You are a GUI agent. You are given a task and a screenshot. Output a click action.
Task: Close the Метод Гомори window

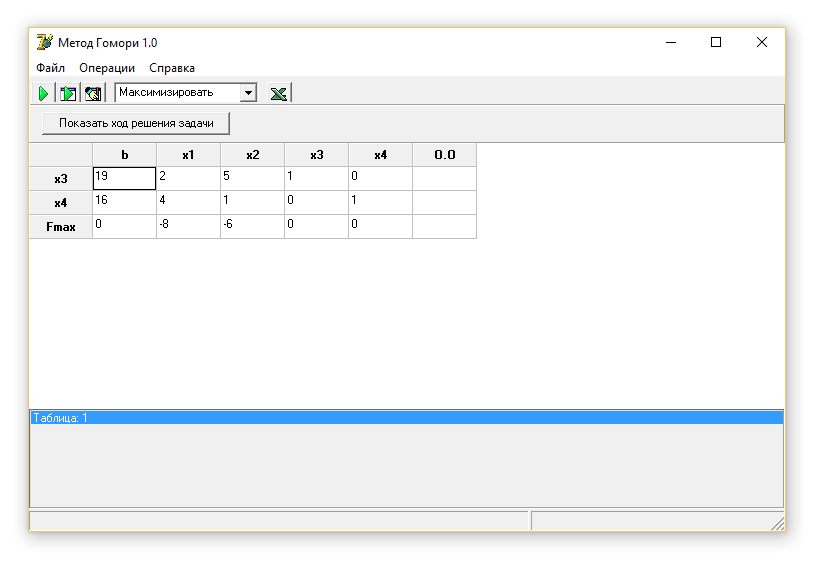point(761,42)
